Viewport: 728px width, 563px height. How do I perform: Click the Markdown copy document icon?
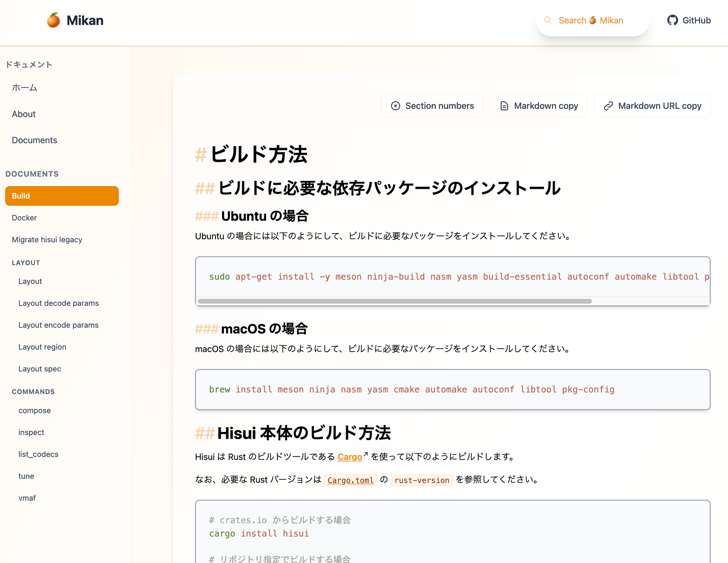(504, 106)
